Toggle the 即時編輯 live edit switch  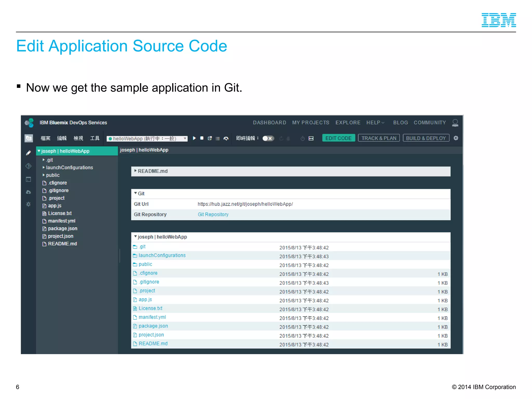[268, 138]
